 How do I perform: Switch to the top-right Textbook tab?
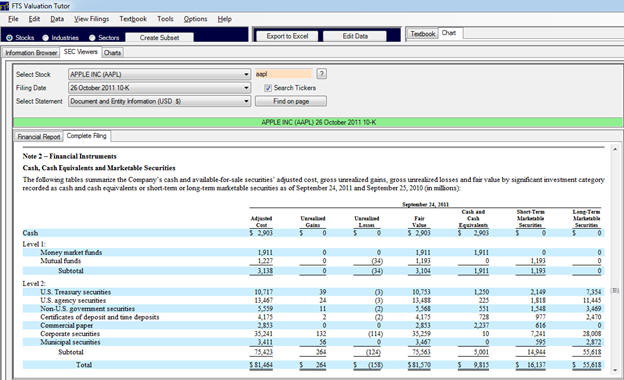tap(423, 34)
